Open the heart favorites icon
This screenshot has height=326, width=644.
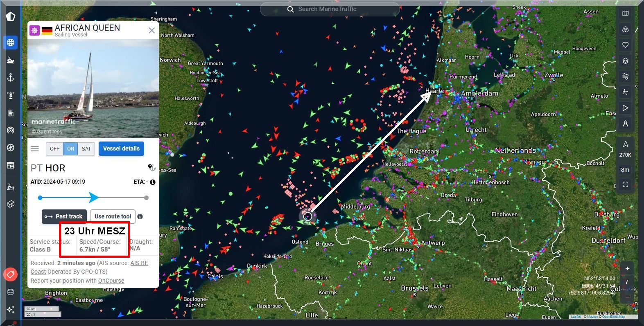point(625,45)
